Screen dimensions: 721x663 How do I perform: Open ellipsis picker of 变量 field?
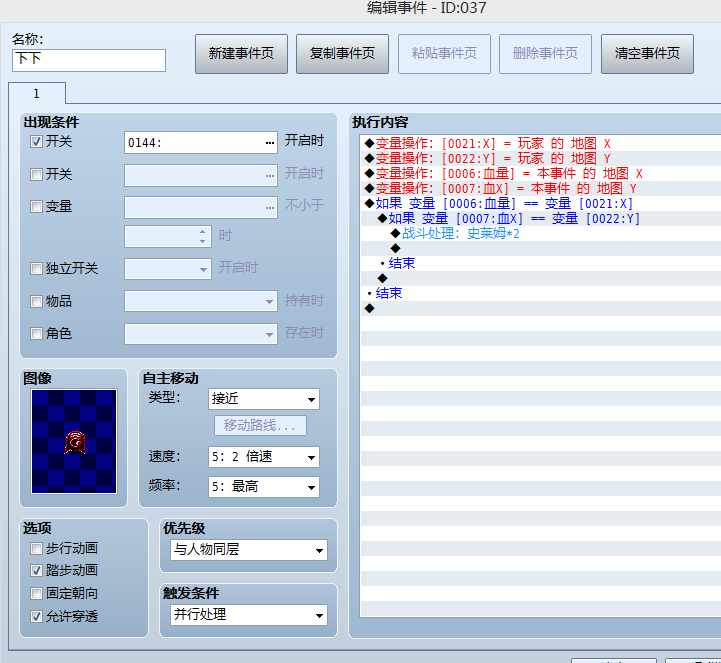[270, 208]
